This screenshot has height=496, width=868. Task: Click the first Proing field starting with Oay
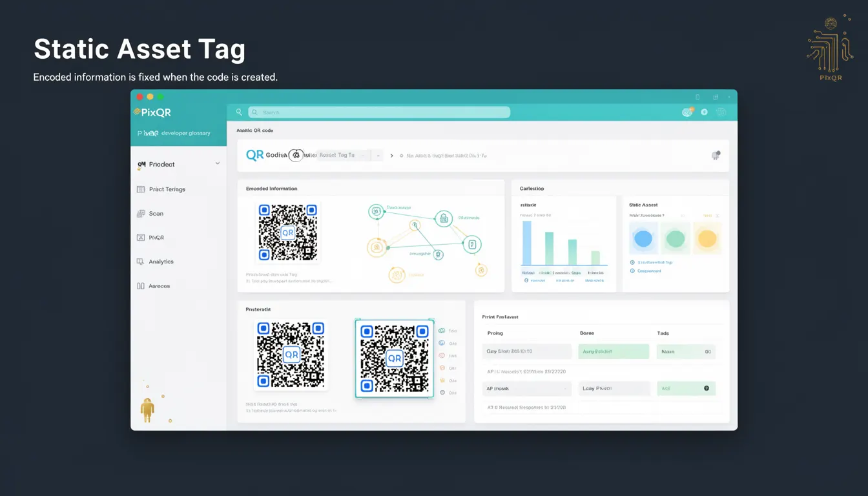point(526,351)
